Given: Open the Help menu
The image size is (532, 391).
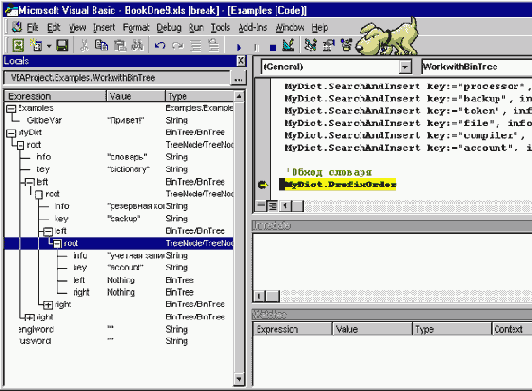Looking at the screenshot, I should click(320, 27).
